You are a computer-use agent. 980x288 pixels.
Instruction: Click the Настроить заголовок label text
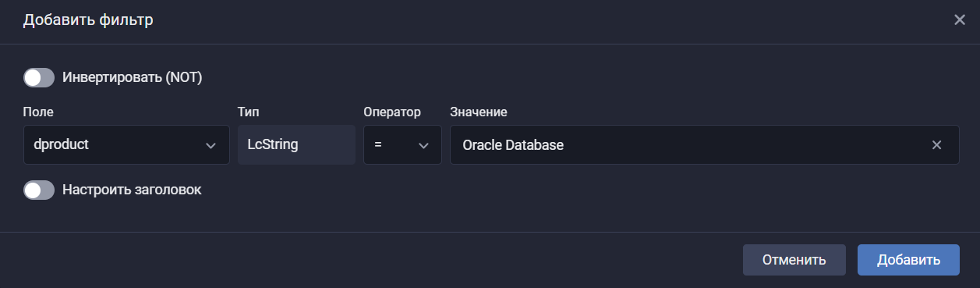tap(132, 190)
